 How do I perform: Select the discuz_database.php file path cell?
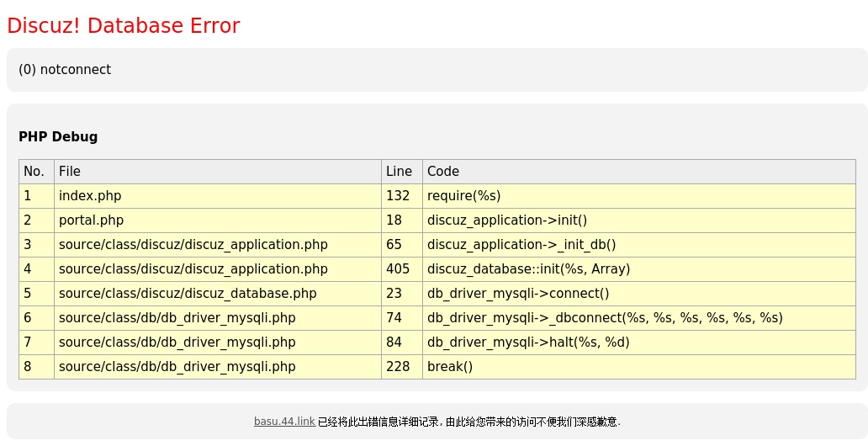(x=188, y=294)
